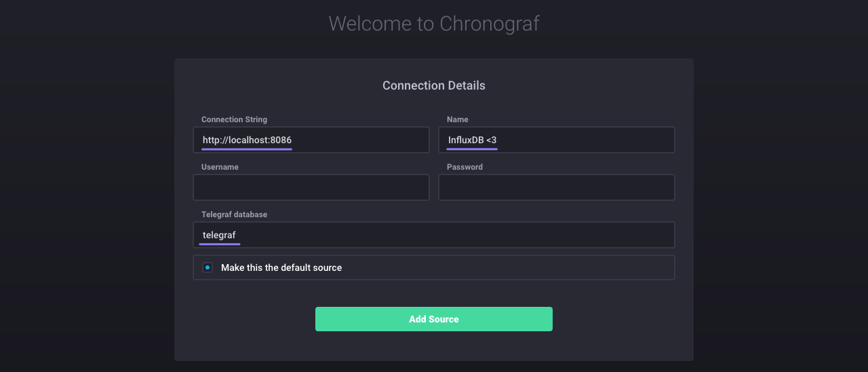Click the 'Connection String' field label
The image size is (868, 372).
click(234, 119)
